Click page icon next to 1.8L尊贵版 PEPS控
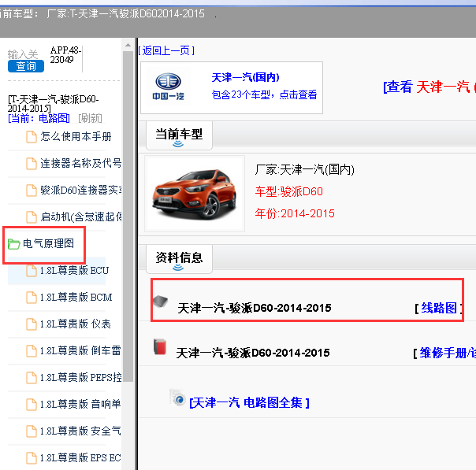The image size is (476, 470). point(32,377)
